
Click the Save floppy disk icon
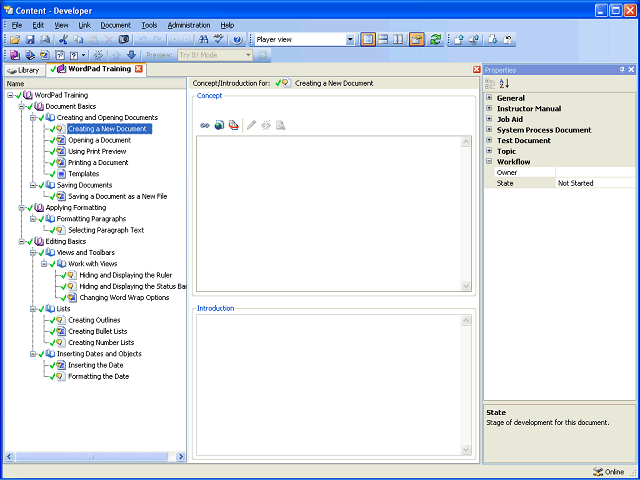[30, 40]
